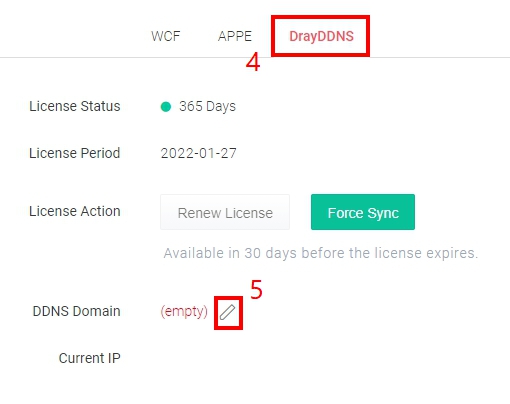Click the license expiry availability hint text
510x404 pixels.
[x=321, y=253]
